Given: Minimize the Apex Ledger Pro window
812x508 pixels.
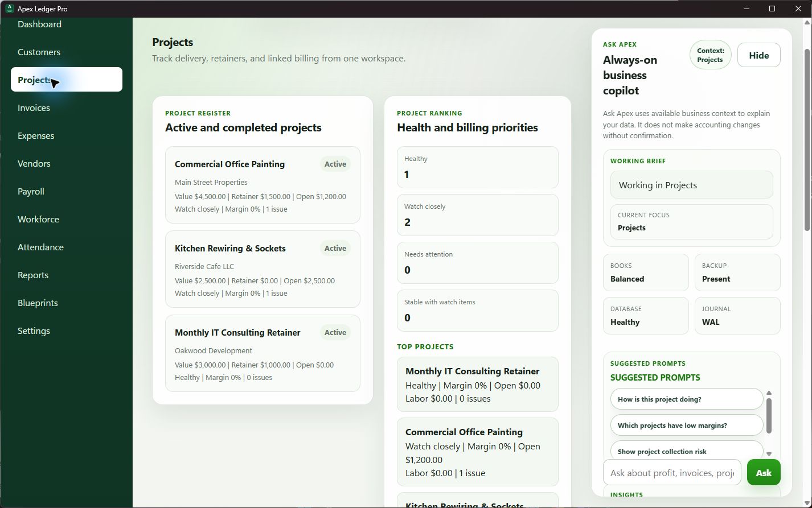Looking at the screenshot, I should click(x=746, y=9).
